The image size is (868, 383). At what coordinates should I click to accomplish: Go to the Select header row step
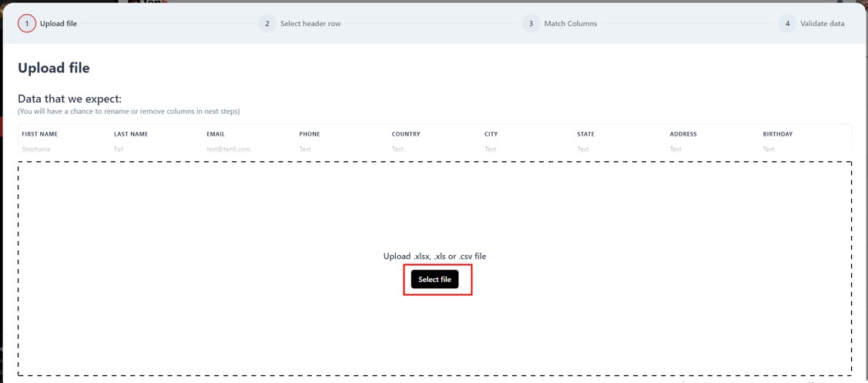click(310, 24)
